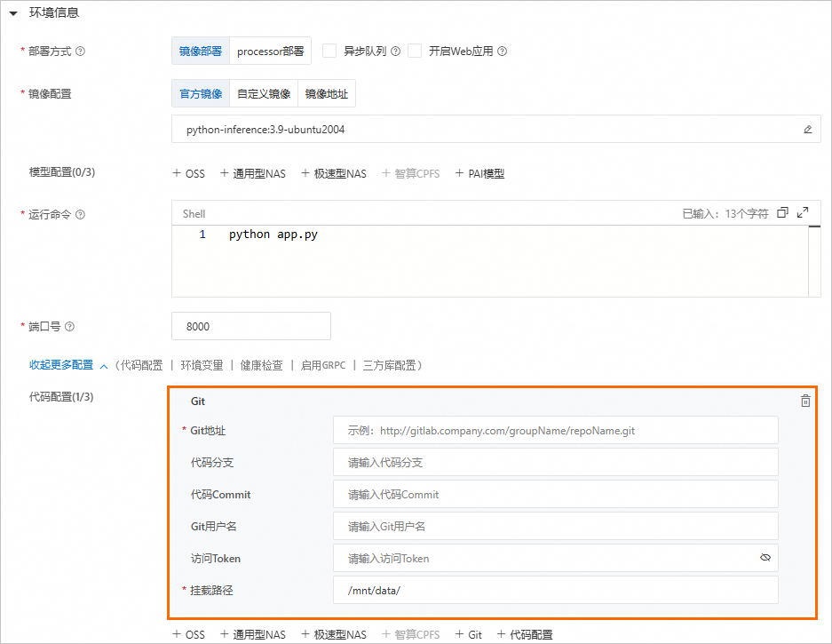Edit the selected image with pencil icon
This screenshot has height=644, width=832.
coord(808,130)
